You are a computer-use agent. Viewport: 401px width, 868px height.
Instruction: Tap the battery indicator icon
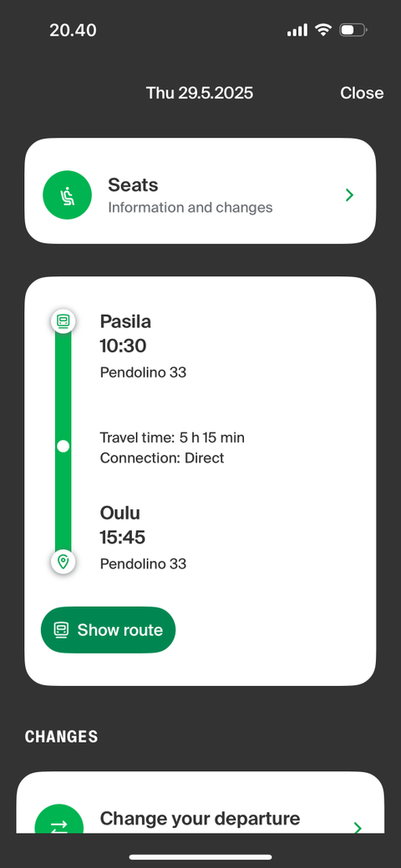coord(353,30)
